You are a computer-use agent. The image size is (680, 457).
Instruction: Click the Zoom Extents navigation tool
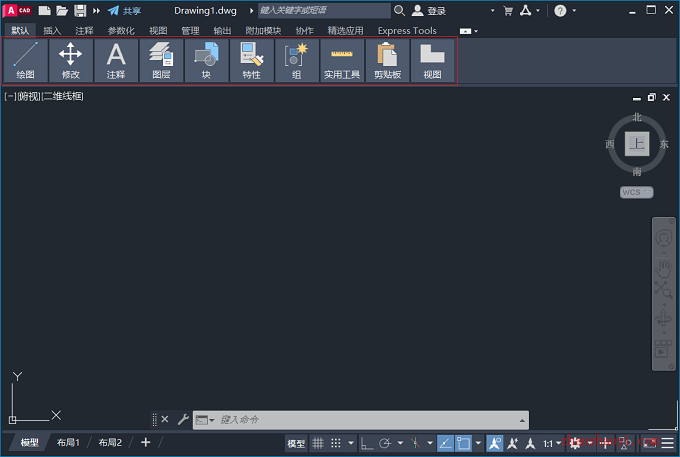(663, 289)
